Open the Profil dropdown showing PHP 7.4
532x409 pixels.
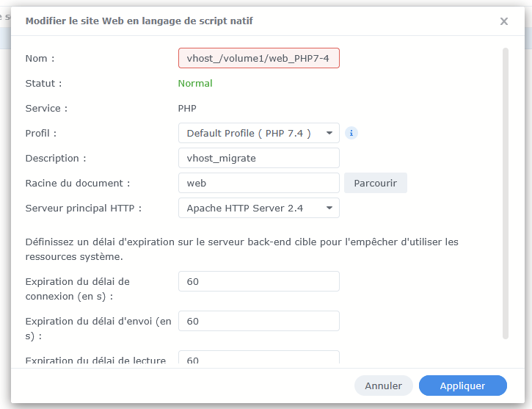tap(258, 133)
